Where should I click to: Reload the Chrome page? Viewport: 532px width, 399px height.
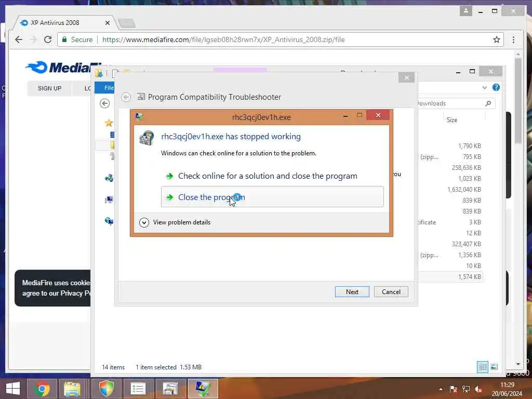(x=48, y=39)
